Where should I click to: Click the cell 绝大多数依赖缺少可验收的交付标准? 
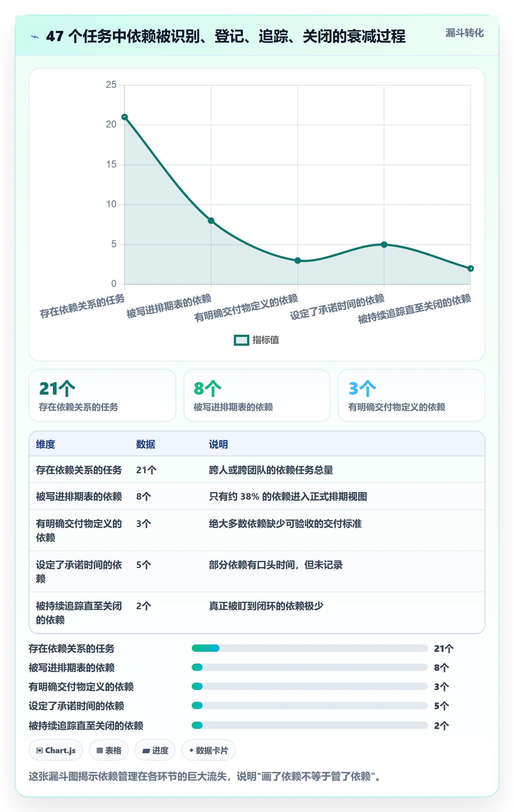(285, 524)
